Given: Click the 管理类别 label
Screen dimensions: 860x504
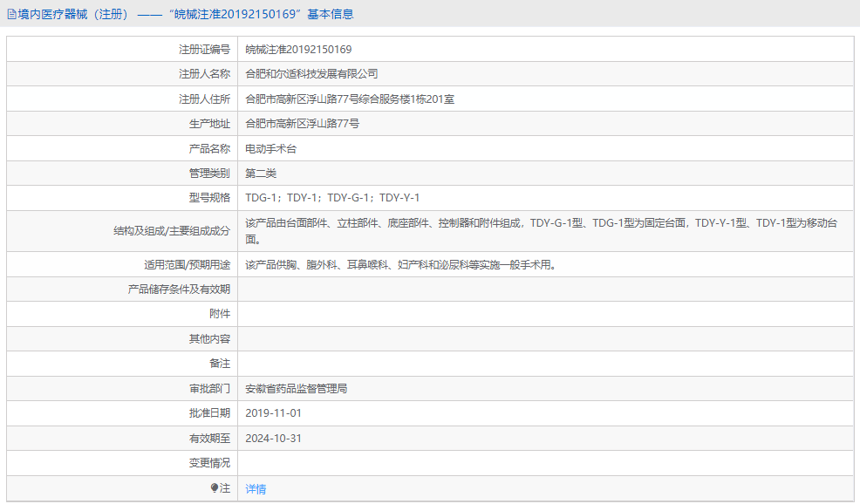Looking at the screenshot, I should tap(209, 174).
